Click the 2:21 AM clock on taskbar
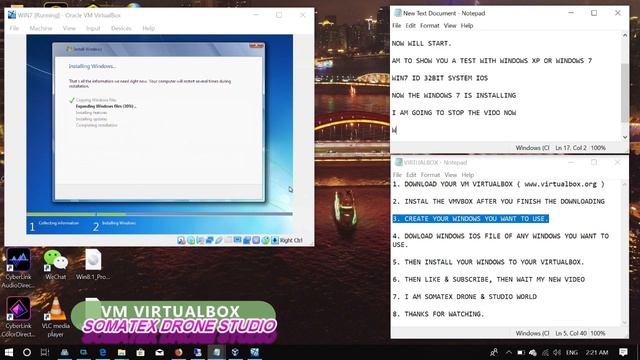Viewport: 640px width, 360px height. click(x=597, y=352)
